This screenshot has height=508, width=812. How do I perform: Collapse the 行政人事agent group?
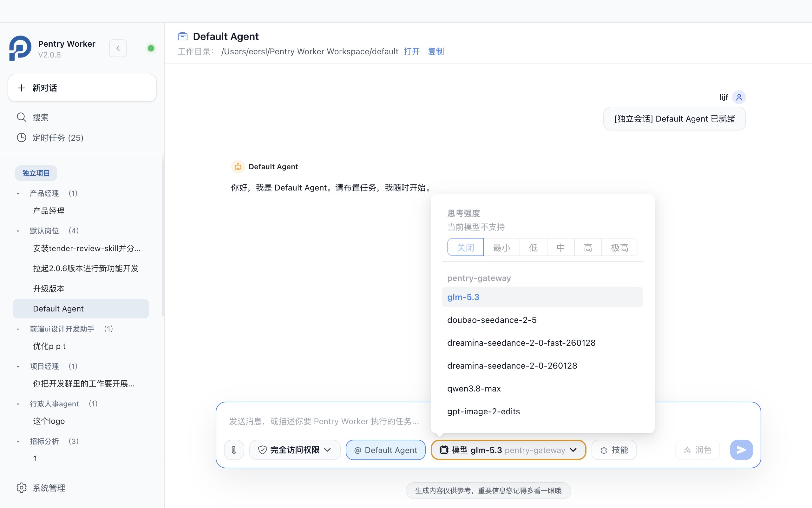[18, 404]
